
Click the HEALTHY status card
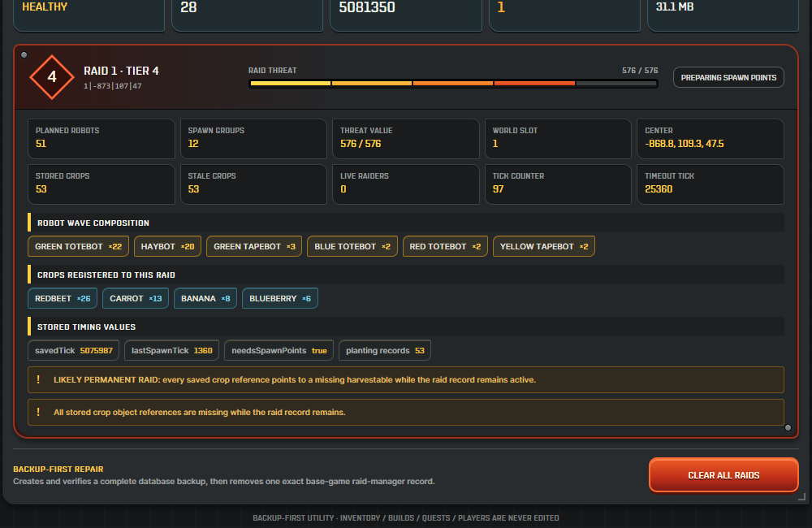89,14
